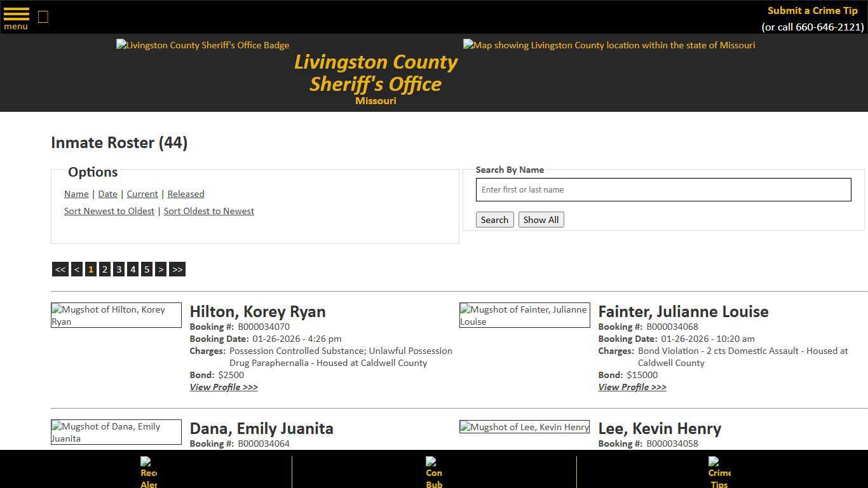Click Julianne Fainter's mugshot placeholder
Image resolution: width=868 pixels, height=488 pixels.
coord(524,315)
